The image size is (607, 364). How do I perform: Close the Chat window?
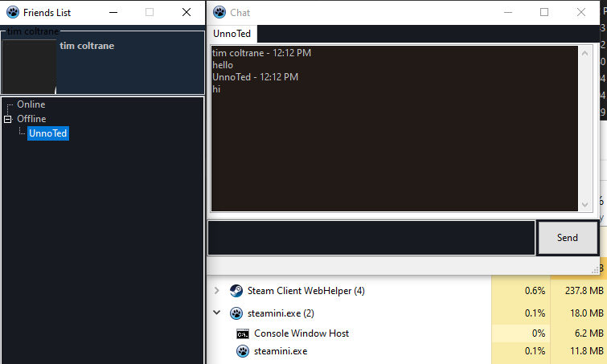(581, 12)
